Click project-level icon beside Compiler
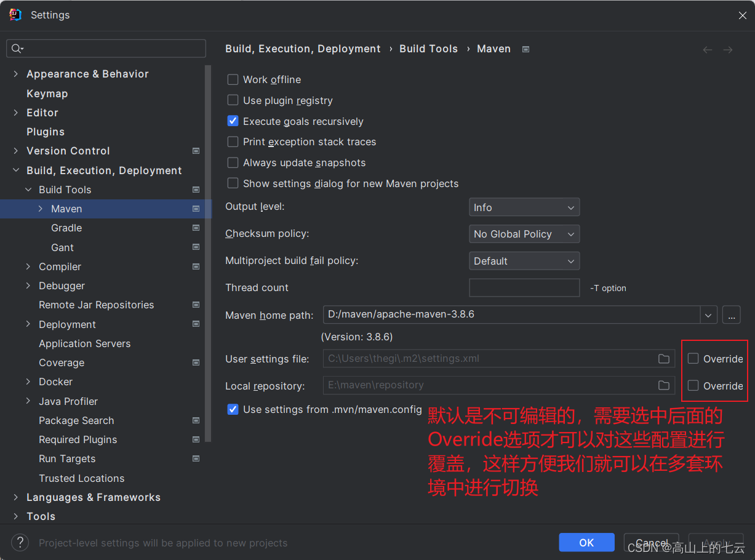Image resolution: width=755 pixels, height=560 pixels. pos(196,266)
